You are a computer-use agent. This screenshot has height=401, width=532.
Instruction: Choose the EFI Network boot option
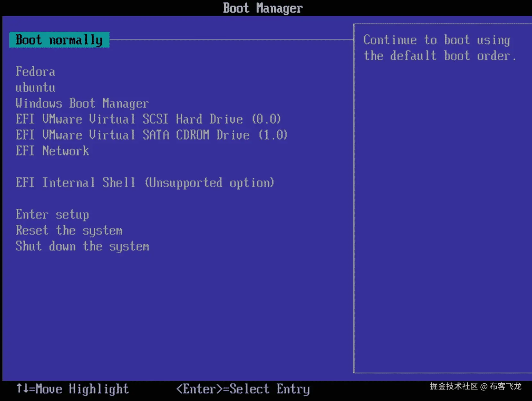[52, 151]
